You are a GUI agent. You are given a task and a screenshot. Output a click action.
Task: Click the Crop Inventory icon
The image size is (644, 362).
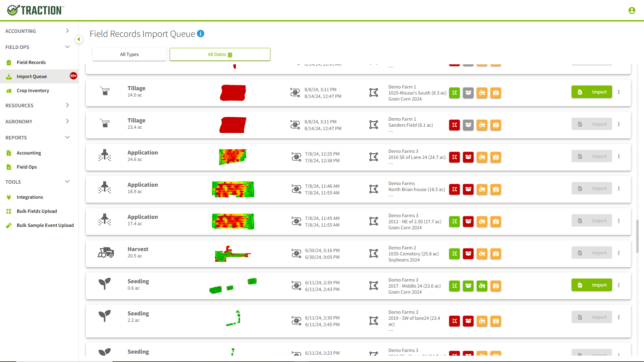9,90
